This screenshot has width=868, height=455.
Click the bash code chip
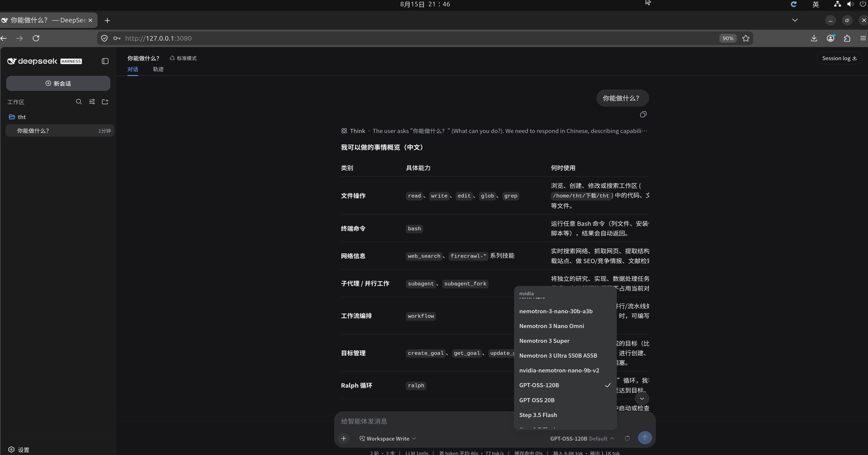point(415,229)
